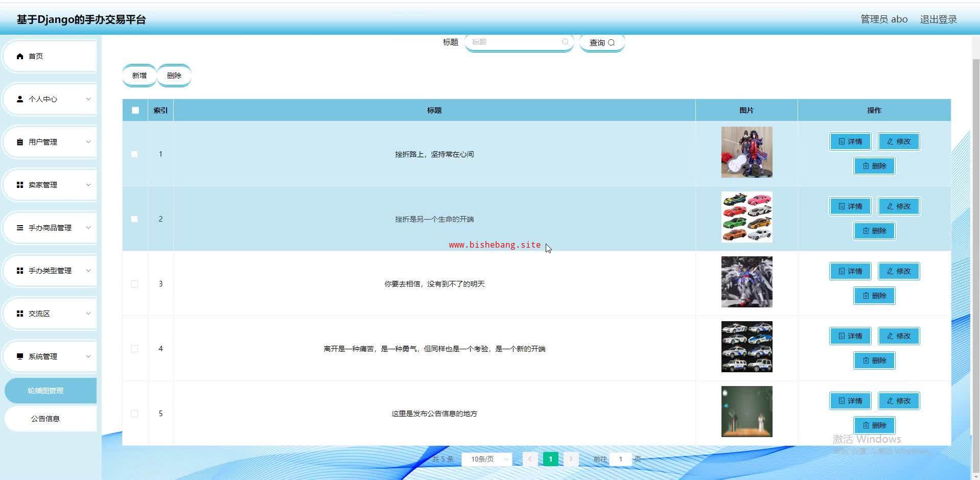Image resolution: width=980 pixels, height=480 pixels.
Task: Focus the 标题 search input field
Action: pyautogui.click(x=519, y=42)
